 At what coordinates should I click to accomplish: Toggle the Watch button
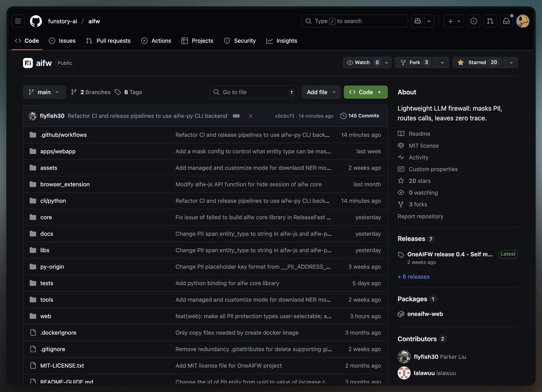point(363,63)
